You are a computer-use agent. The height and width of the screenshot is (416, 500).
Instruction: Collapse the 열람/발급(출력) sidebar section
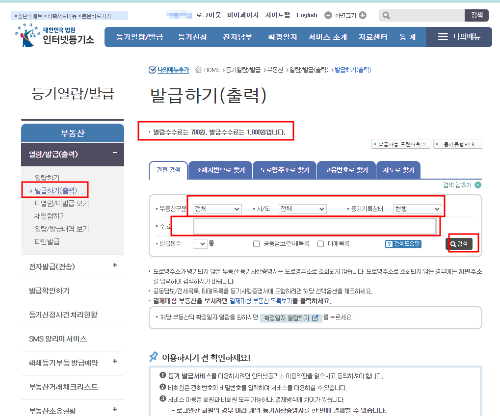coord(115,153)
